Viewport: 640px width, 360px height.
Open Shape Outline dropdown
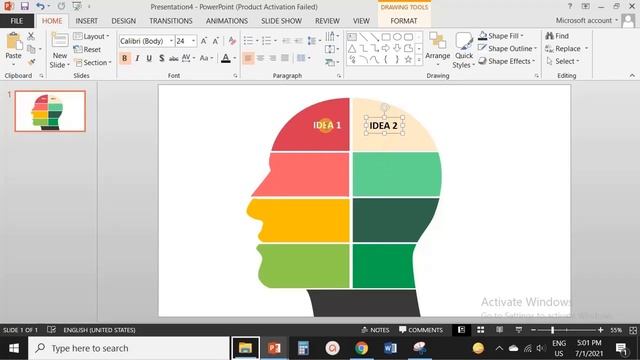(x=508, y=49)
